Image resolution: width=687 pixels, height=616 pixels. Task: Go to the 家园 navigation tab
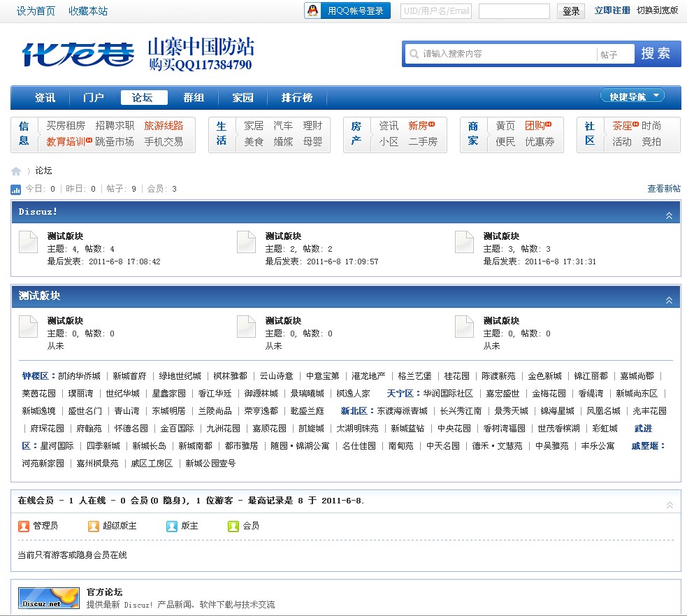point(243,97)
